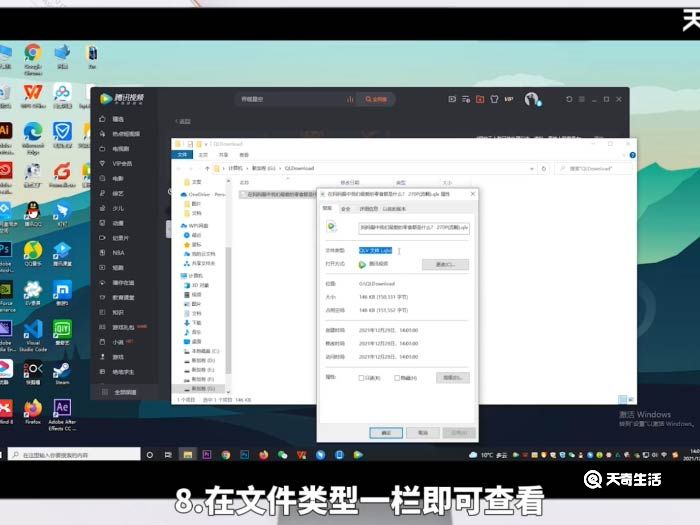Open the watch history icon in Tencent Video
Viewport: 700px width, 525px height.
[452, 99]
